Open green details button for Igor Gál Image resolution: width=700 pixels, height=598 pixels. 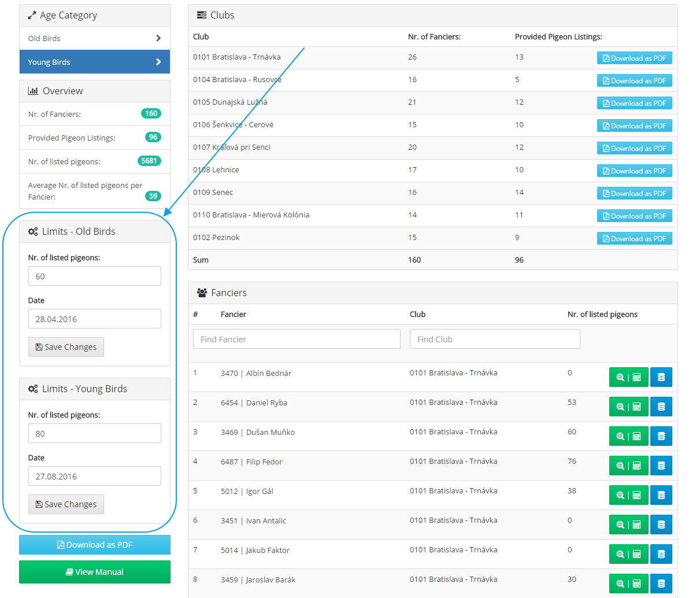pos(628,495)
